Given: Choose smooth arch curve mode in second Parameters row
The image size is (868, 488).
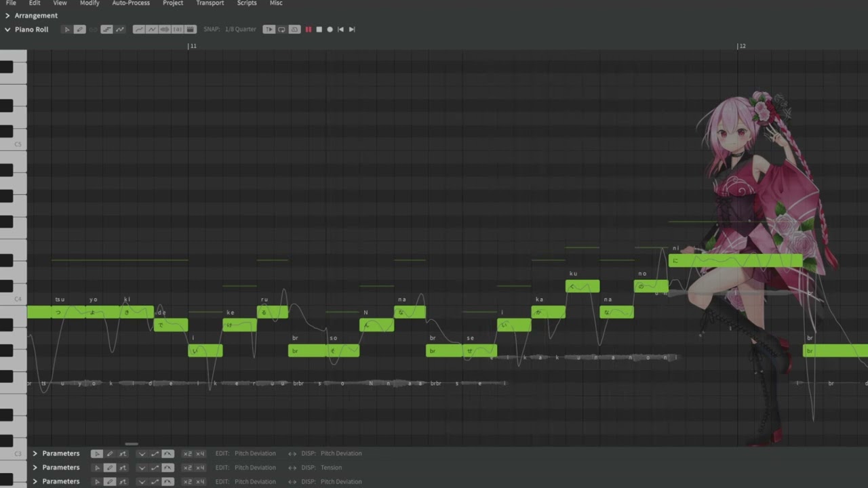Looking at the screenshot, I should pos(167,468).
